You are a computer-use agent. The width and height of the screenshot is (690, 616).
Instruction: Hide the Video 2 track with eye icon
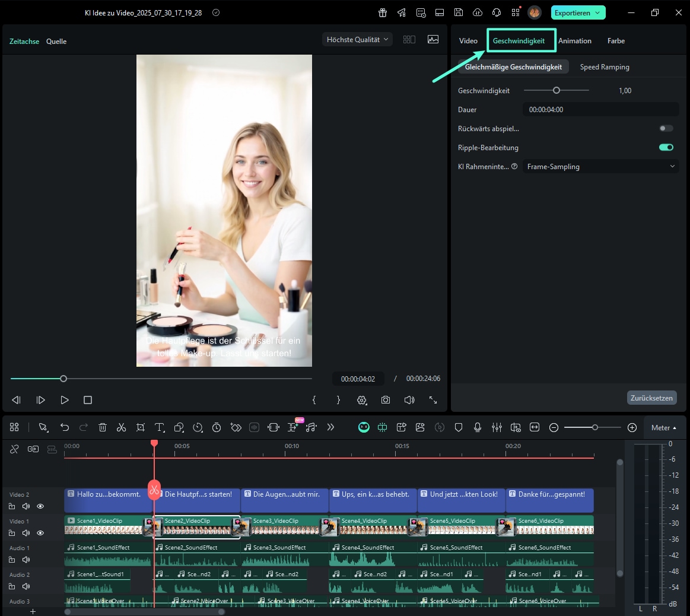coord(40,506)
